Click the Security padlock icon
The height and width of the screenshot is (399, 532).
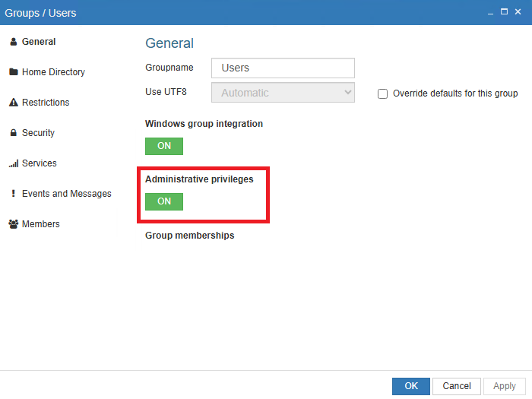click(x=13, y=133)
